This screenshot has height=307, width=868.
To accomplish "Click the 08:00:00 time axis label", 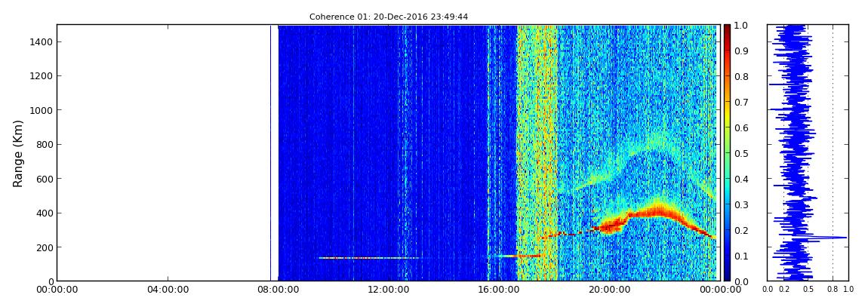I will 277,290.
